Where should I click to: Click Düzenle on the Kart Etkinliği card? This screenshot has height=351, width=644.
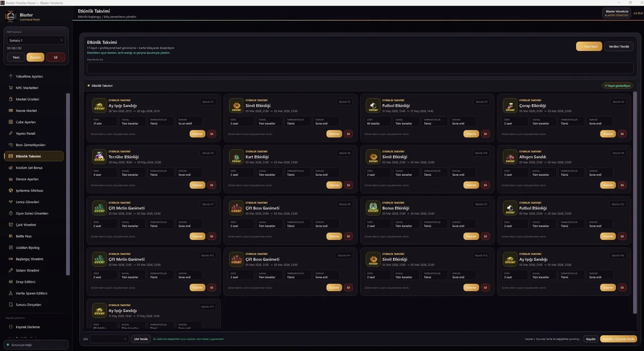(334, 185)
